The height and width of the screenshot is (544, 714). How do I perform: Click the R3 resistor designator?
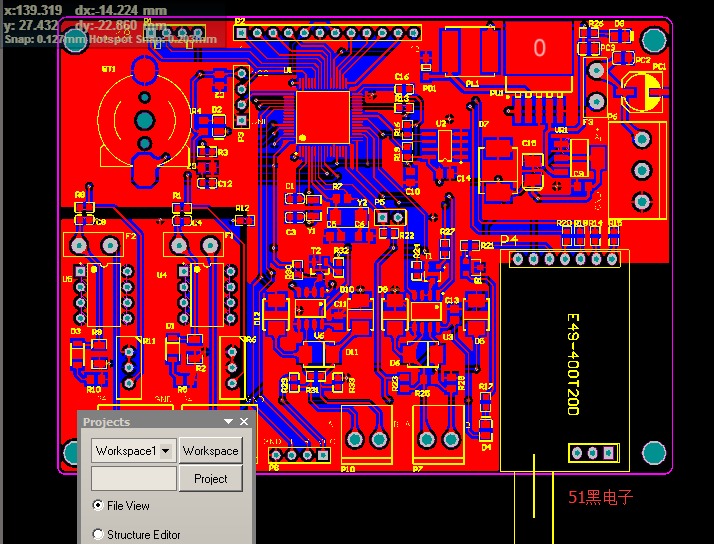[x=223, y=153]
